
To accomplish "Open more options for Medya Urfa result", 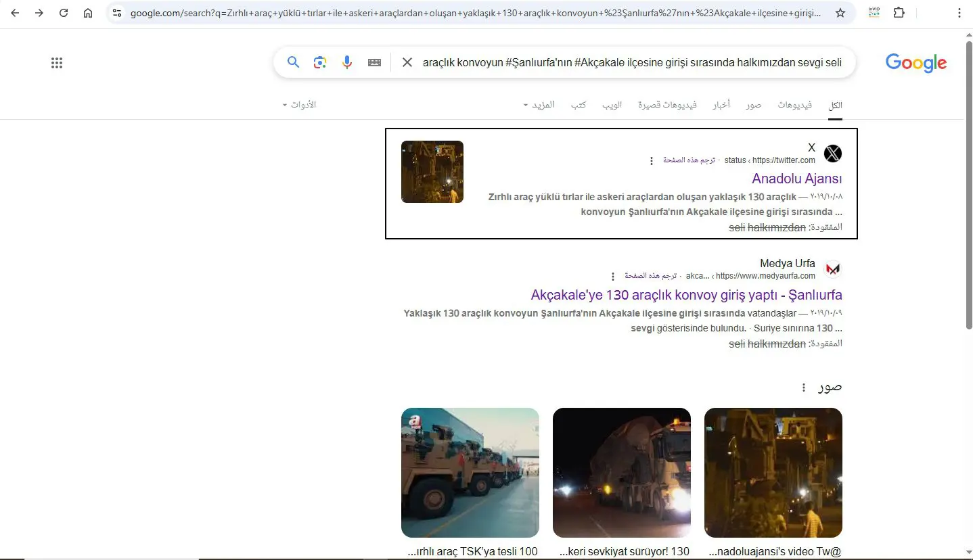I will [613, 277].
